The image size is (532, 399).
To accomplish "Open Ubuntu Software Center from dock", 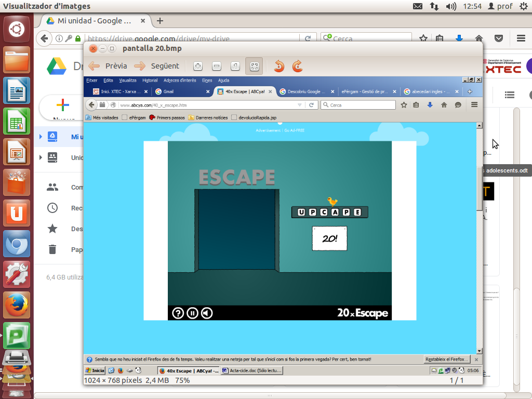I will pos(17,182).
